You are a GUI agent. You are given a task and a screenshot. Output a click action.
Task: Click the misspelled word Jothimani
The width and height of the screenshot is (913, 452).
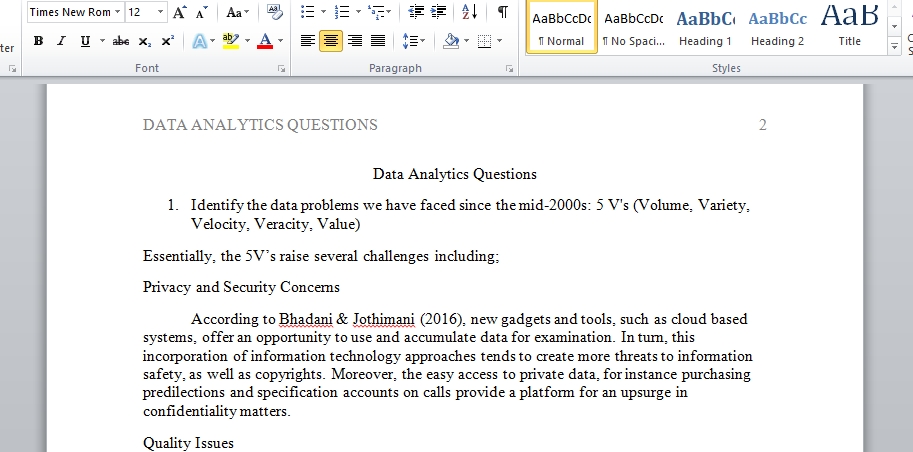384,319
